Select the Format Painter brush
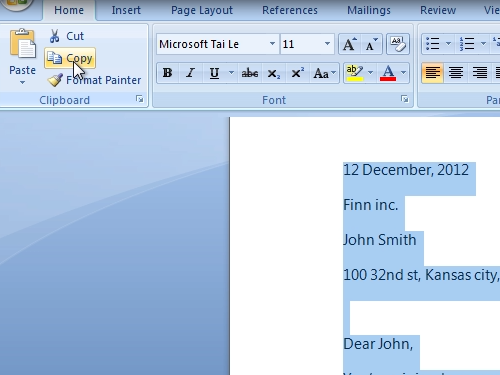The width and height of the screenshot is (500, 375). click(55, 80)
